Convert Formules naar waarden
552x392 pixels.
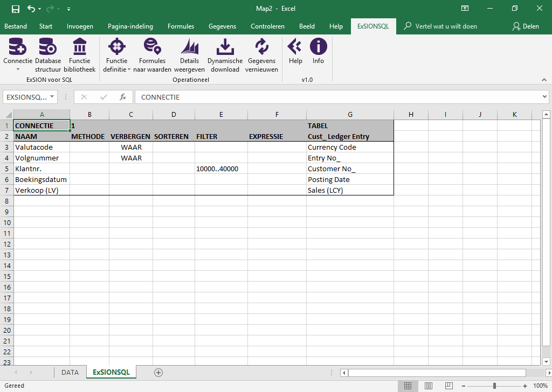152,55
